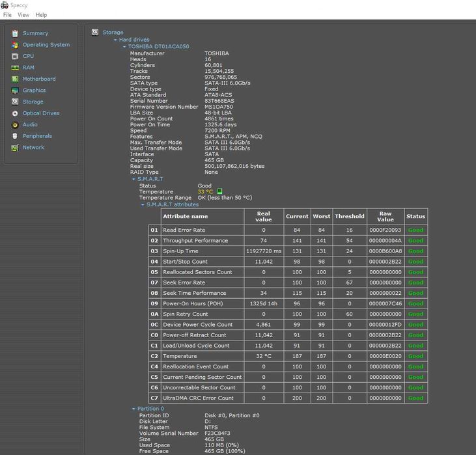Select the Power-On Hours (POH) attribute
476x455 pixels.
tap(193, 303)
